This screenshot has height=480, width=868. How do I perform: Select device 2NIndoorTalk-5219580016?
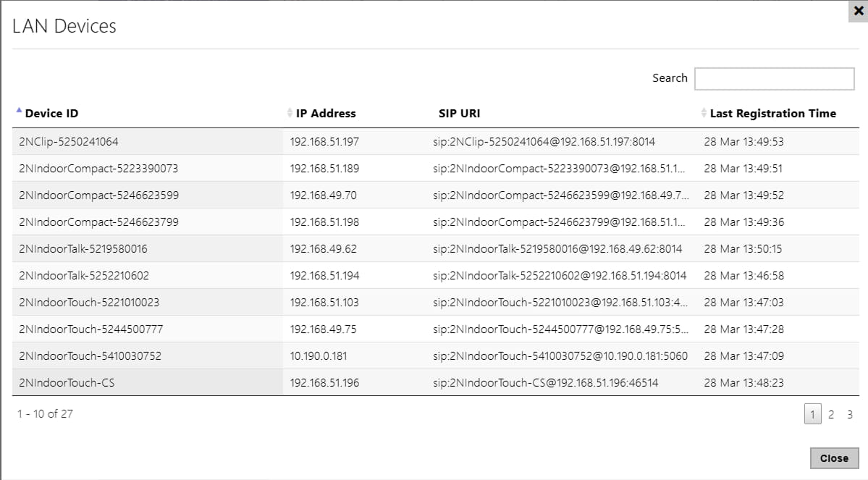tap(83, 248)
